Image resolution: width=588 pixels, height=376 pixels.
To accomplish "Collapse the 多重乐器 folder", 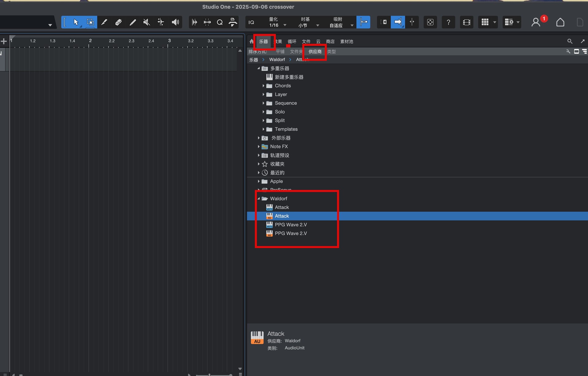I will (258, 68).
